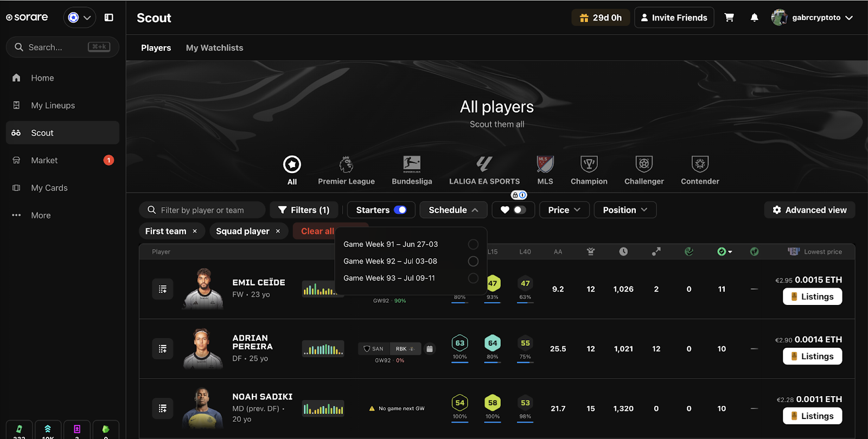
Task: Remove the First team filter chip
Action: click(x=195, y=231)
